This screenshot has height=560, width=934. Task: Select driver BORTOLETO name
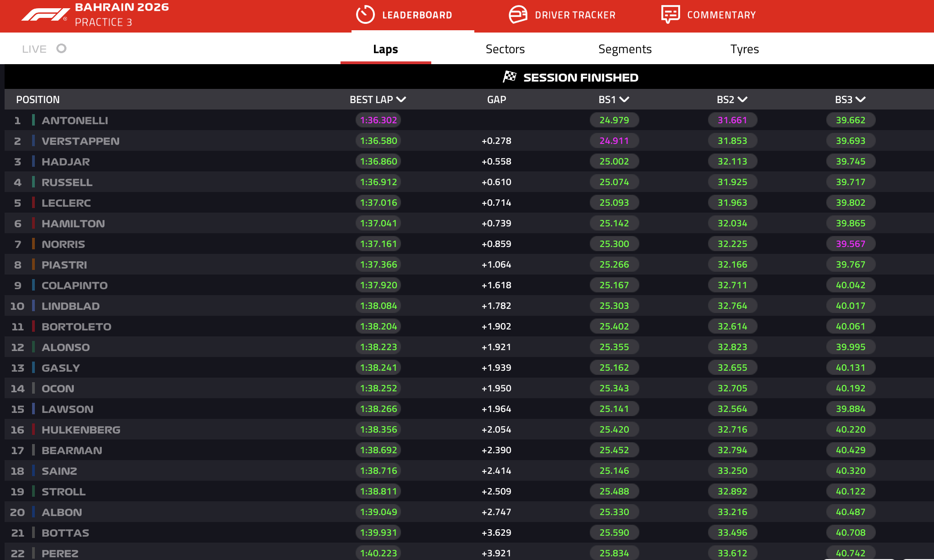[77, 327]
